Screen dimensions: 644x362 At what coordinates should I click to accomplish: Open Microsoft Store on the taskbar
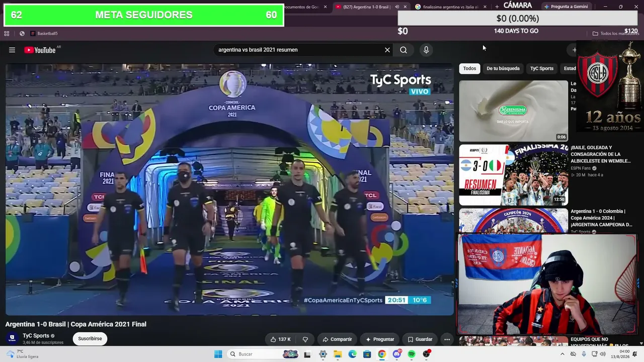click(x=367, y=354)
